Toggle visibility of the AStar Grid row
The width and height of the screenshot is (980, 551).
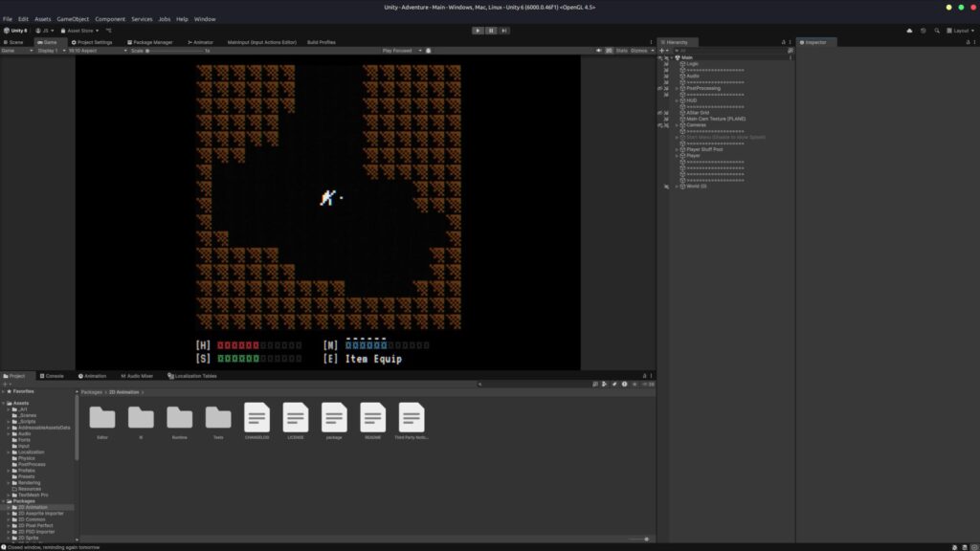coord(660,113)
